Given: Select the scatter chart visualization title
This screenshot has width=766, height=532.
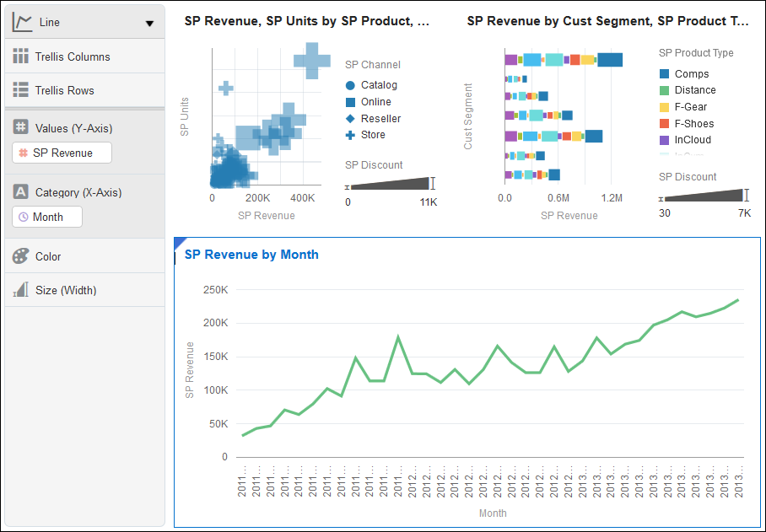Looking at the screenshot, I should click(307, 21).
